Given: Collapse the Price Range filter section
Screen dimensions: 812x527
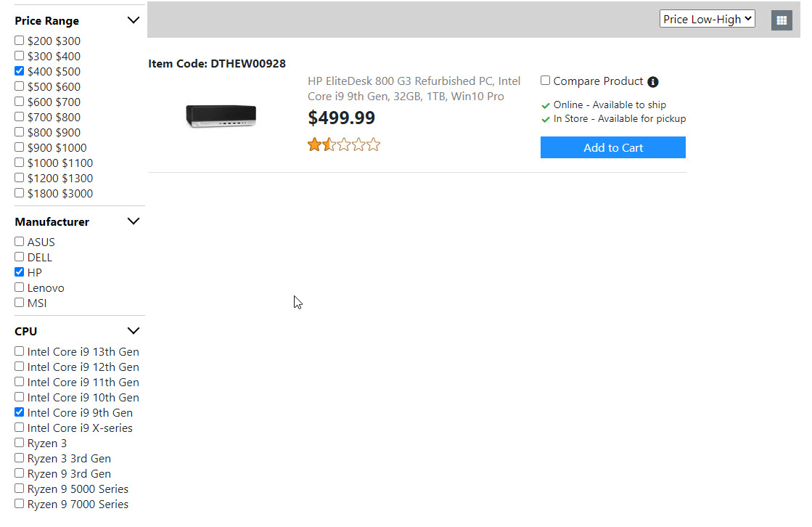Looking at the screenshot, I should coord(133,20).
